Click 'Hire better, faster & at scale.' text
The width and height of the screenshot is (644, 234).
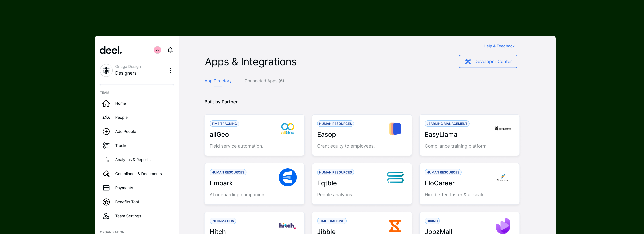coord(455,195)
